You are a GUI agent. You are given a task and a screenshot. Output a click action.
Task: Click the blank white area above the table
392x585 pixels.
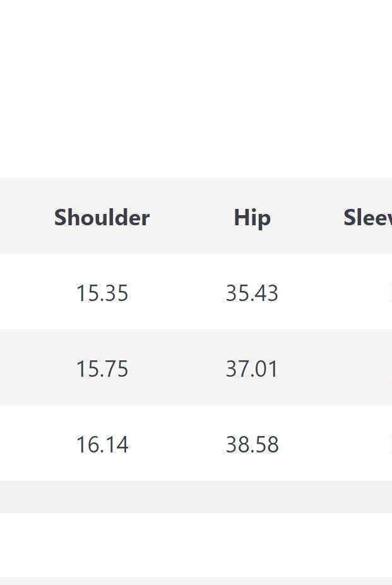196,88
